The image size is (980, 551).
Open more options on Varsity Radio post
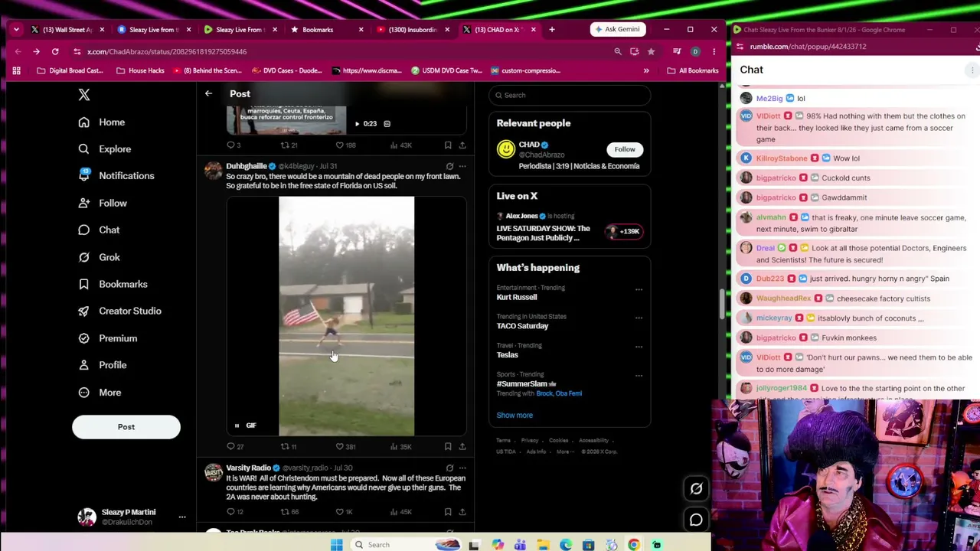[x=462, y=468]
